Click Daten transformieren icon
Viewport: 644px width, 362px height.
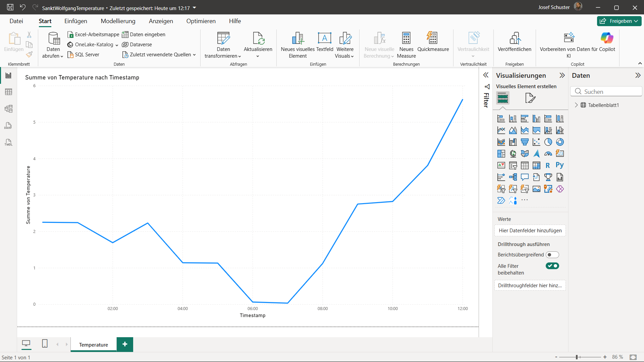pyautogui.click(x=223, y=39)
